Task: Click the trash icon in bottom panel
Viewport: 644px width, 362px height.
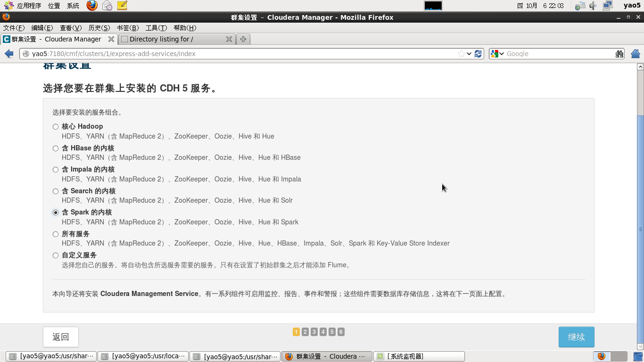Action: 638,356
